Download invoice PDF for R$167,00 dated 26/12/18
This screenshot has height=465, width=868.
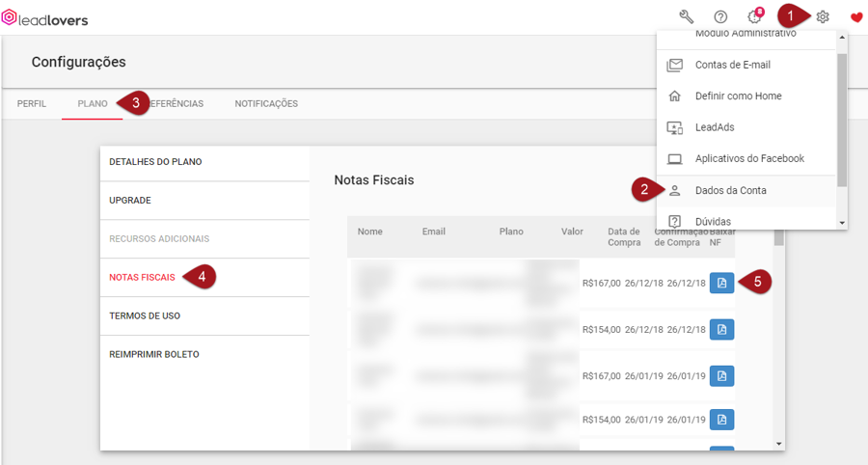[721, 283]
